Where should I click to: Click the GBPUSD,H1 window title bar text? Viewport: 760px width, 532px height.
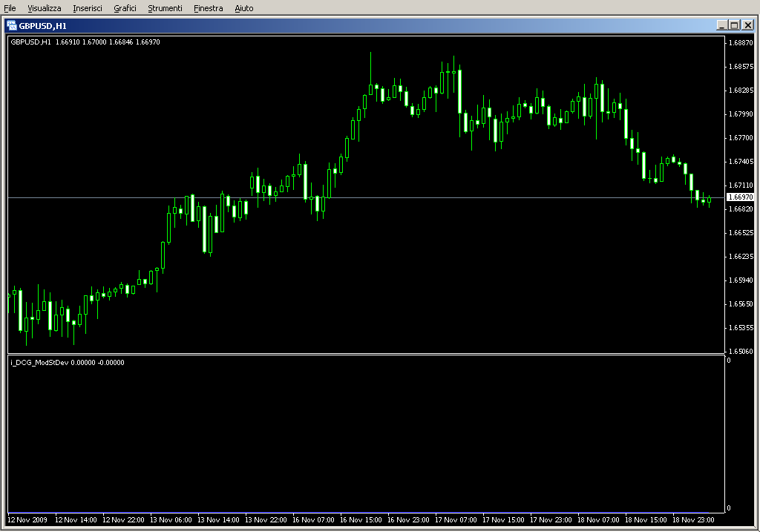[x=42, y=26]
